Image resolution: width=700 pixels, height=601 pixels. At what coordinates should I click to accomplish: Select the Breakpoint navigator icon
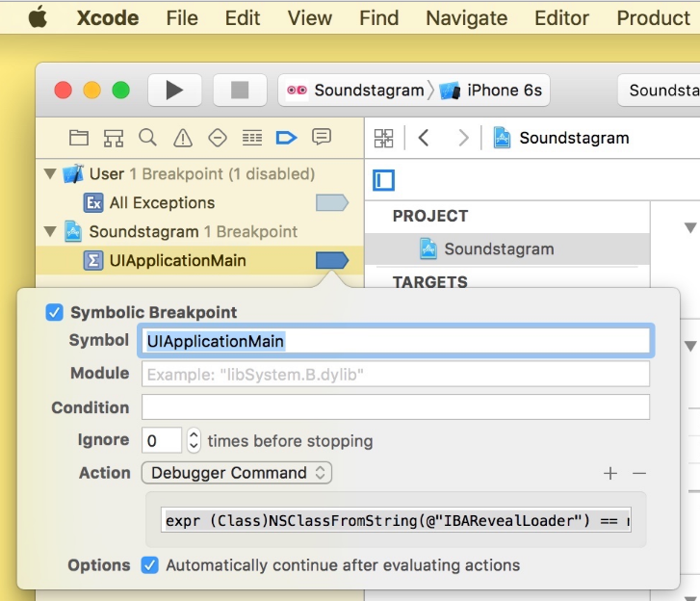[x=287, y=138]
